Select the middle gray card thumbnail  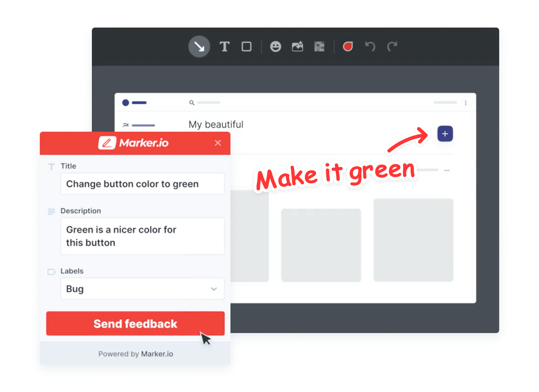[x=321, y=245]
